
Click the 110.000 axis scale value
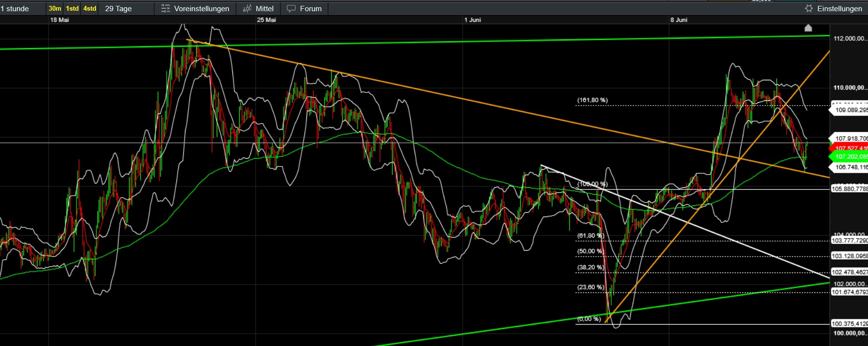coord(850,88)
